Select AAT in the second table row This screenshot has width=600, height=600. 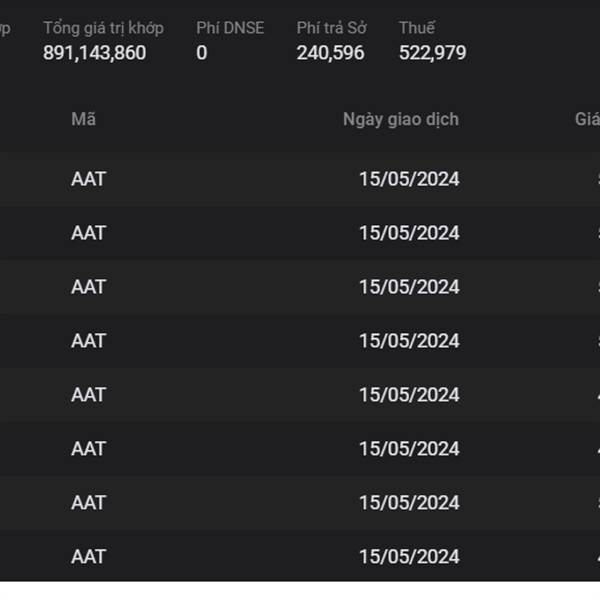(88, 233)
